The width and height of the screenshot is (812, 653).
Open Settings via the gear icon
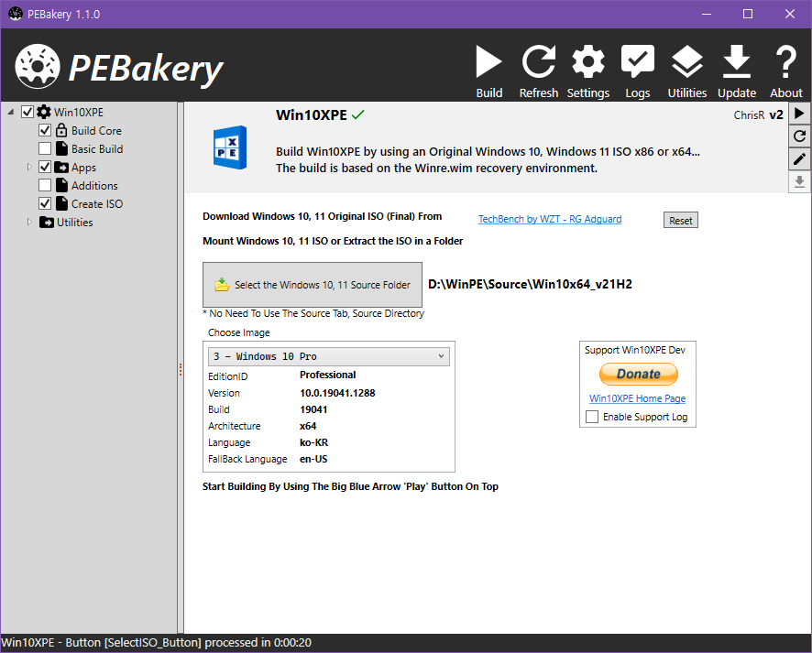click(587, 62)
